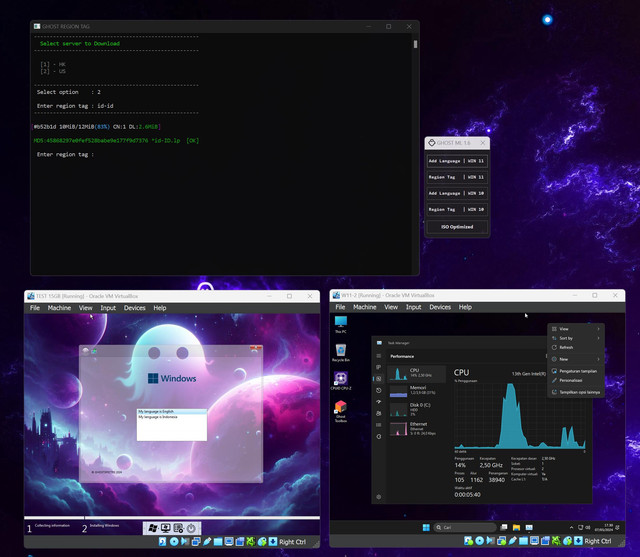Click Pengaturan tampilan in context menu
This screenshot has width=640, height=557.
pos(576,371)
